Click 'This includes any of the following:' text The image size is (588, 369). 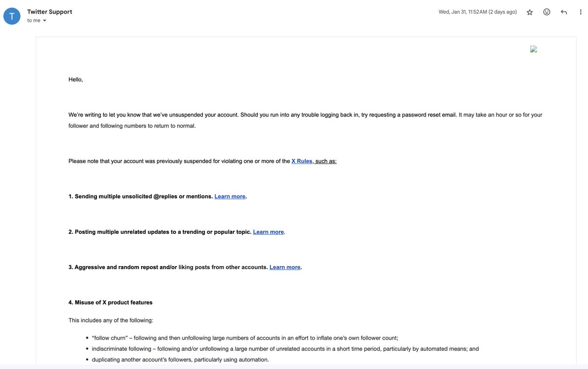(x=111, y=320)
